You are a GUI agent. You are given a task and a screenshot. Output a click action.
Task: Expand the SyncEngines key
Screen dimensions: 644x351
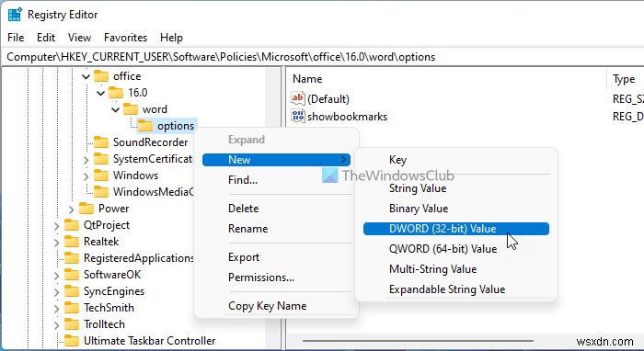point(56,292)
